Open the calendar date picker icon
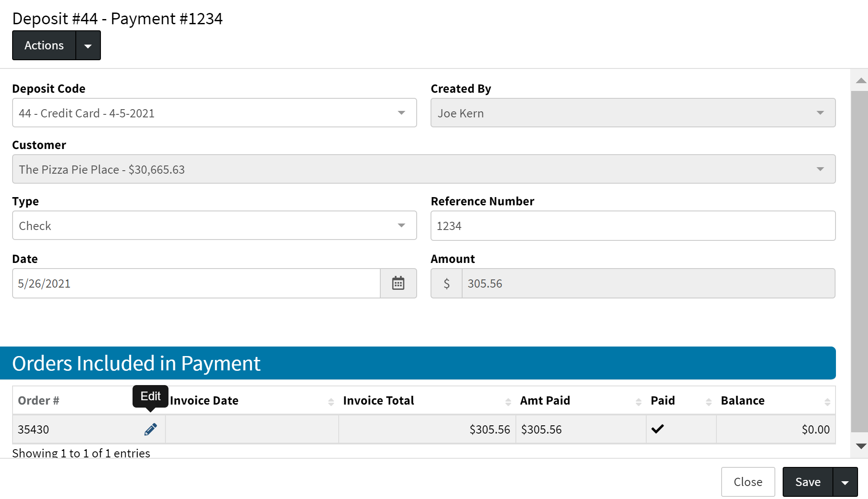This screenshot has width=868, height=499. [398, 283]
